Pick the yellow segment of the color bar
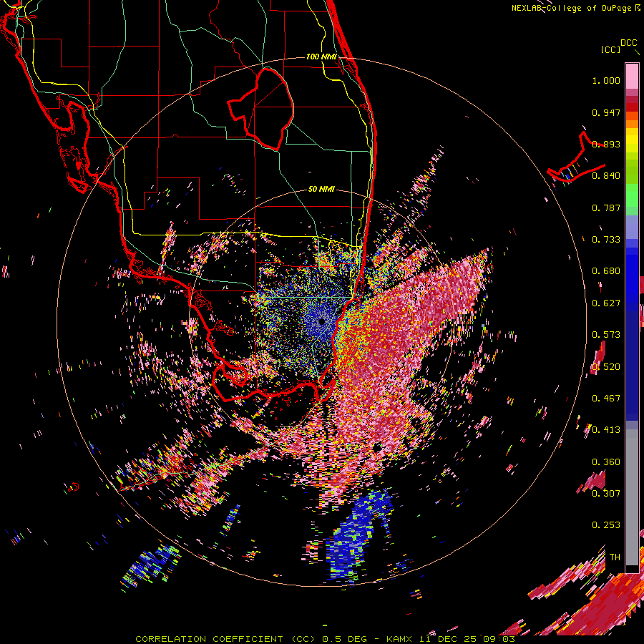Viewport: 644px width, 644px height. click(632, 141)
